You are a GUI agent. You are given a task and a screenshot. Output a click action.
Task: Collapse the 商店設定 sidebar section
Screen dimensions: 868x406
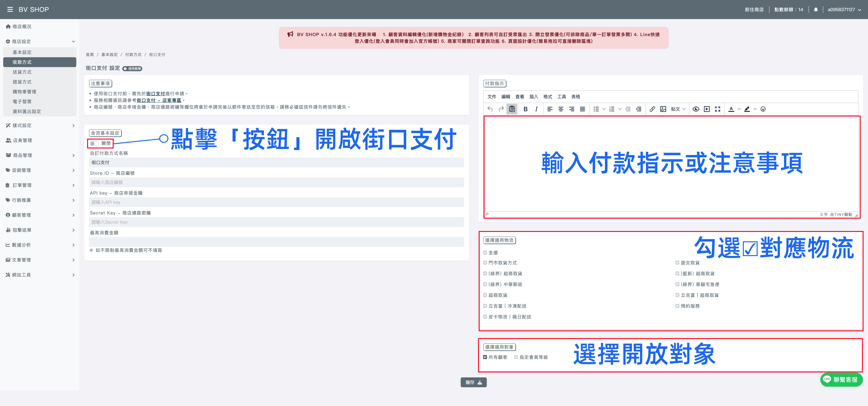(x=40, y=41)
